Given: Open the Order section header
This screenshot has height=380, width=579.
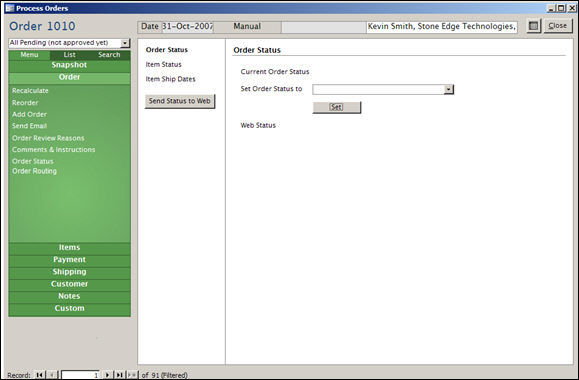Looking at the screenshot, I should point(69,77).
